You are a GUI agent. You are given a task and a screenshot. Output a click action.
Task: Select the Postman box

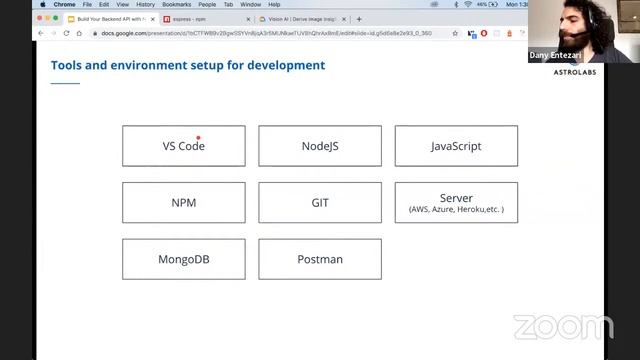pos(320,259)
